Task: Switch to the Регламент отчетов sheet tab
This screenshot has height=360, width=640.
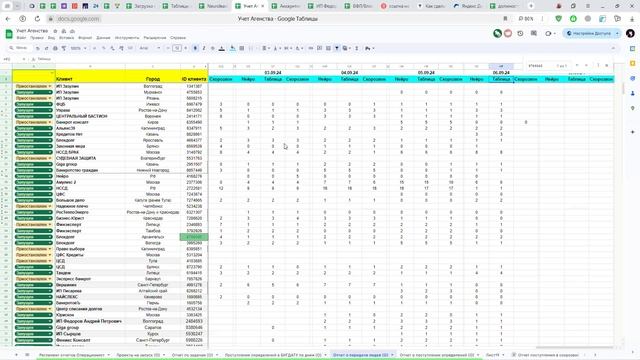Action: (x=73, y=355)
